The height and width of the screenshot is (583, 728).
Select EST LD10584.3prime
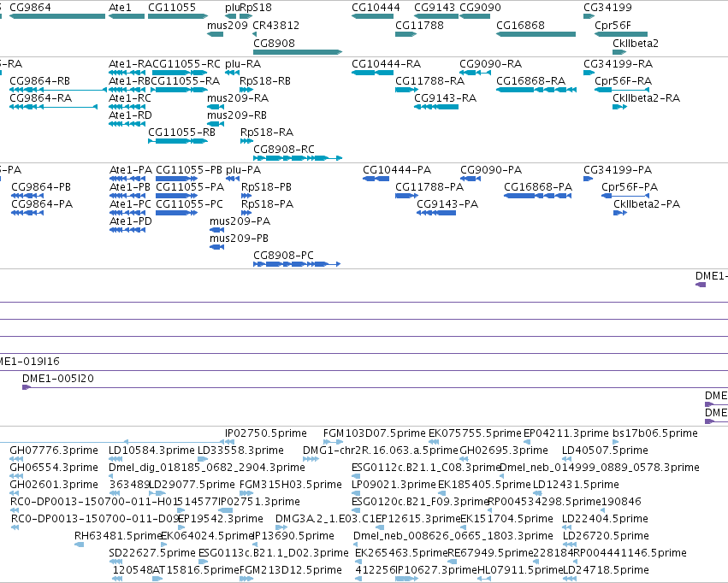click(x=115, y=459)
